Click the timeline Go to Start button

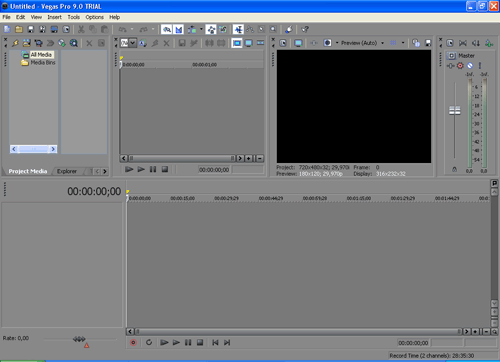point(215,343)
